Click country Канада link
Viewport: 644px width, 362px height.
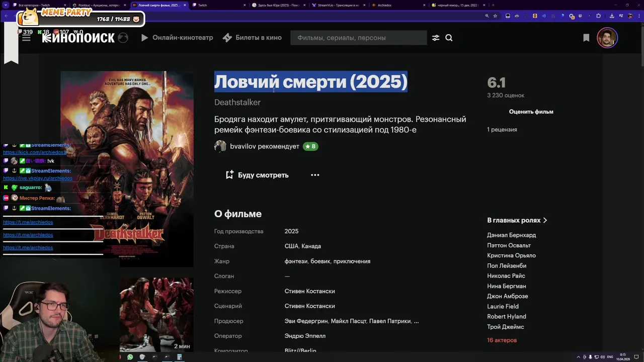311,246
